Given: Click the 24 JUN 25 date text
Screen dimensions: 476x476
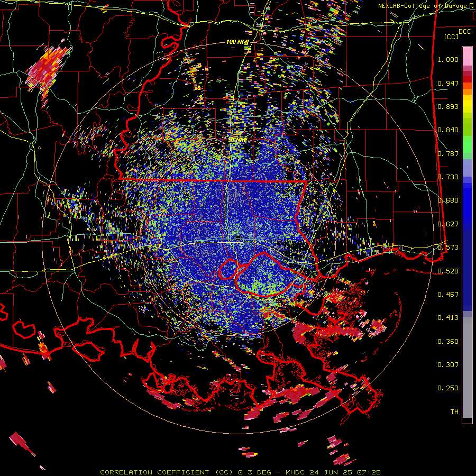Looking at the screenshot, I should tap(332, 472).
